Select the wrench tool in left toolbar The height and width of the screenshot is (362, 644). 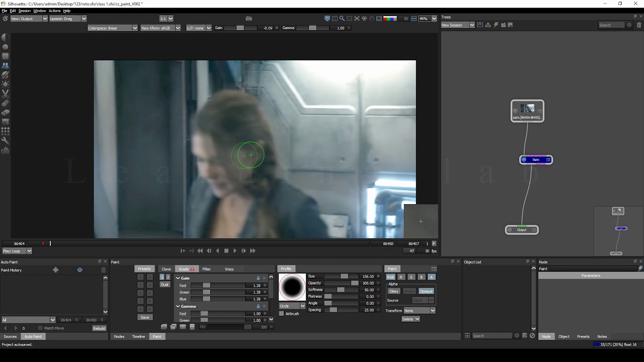(6, 141)
